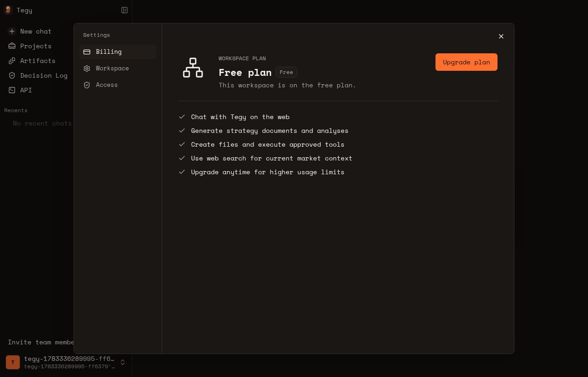This screenshot has height=377, width=588.
Task: Click the plus icon beside New chat
Action: (12, 31)
